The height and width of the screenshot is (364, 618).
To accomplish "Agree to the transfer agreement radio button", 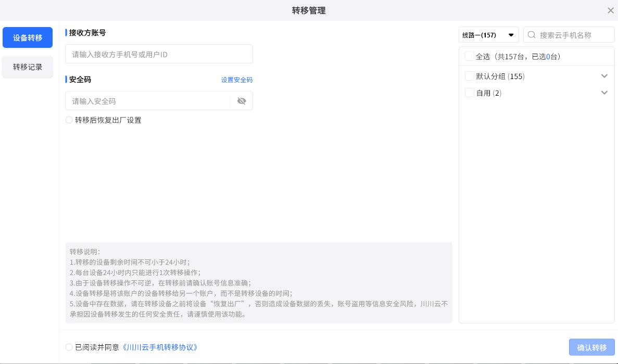I will (69, 347).
